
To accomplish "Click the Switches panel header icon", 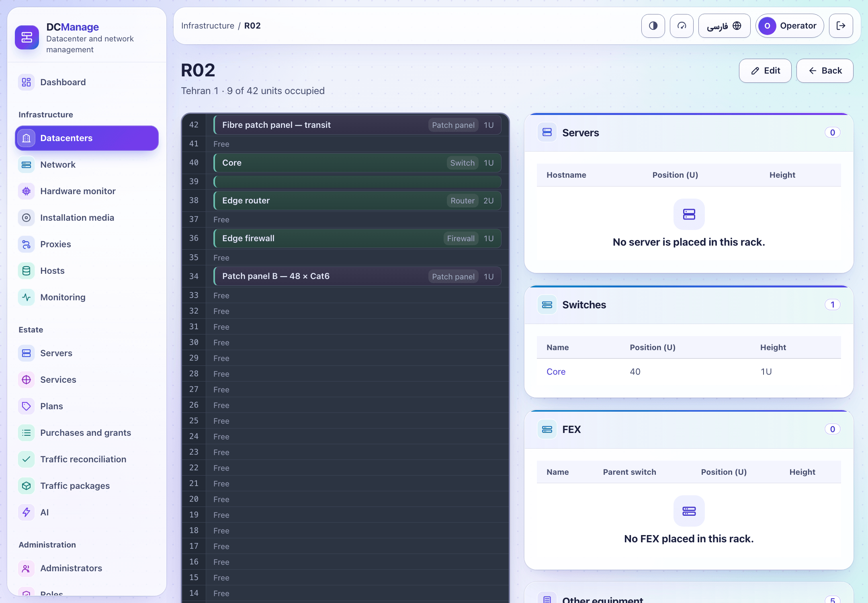I will [547, 305].
